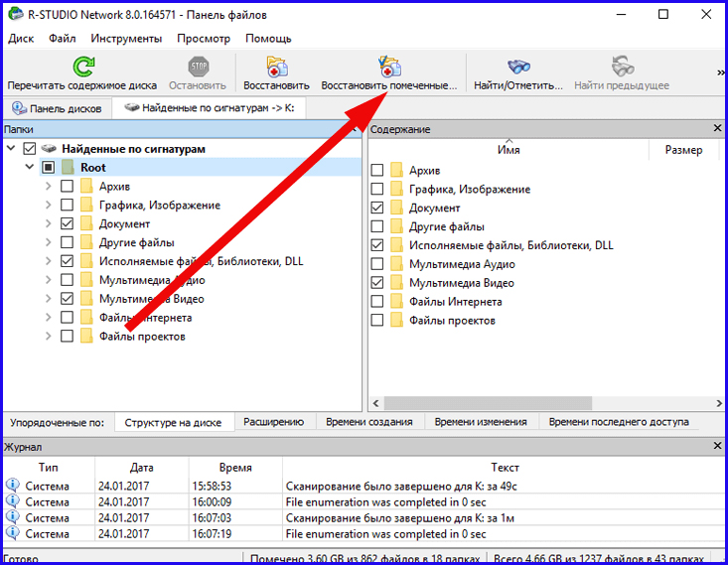Viewport: 728px width, 565px height.
Task: Open the Просмотр menu
Action: tap(204, 39)
